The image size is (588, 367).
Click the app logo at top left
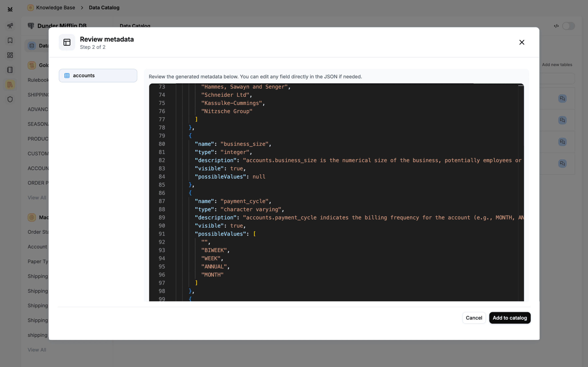click(x=10, y=10)
